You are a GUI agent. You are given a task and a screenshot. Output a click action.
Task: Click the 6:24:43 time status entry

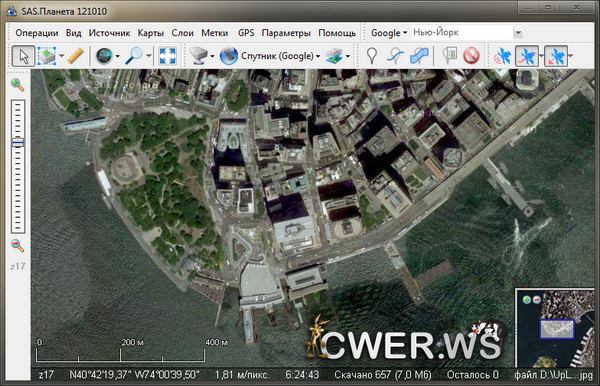point(302,375)
